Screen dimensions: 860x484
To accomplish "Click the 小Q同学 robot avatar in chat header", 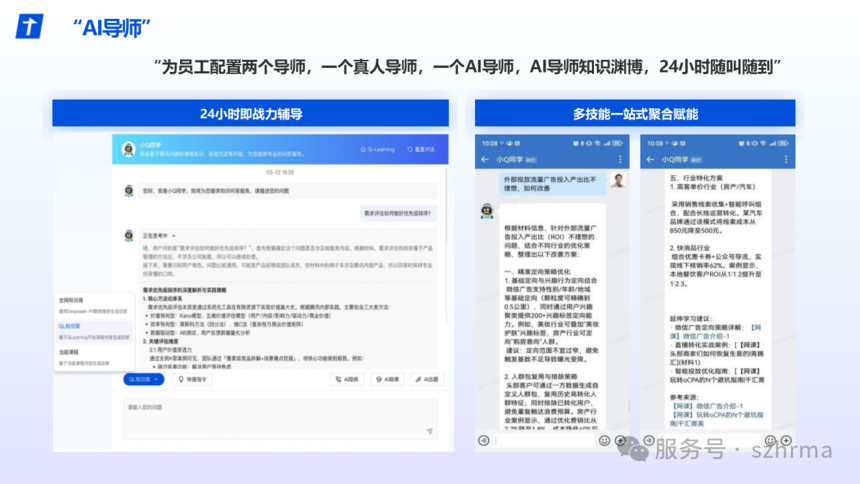I will pos(128,149).
